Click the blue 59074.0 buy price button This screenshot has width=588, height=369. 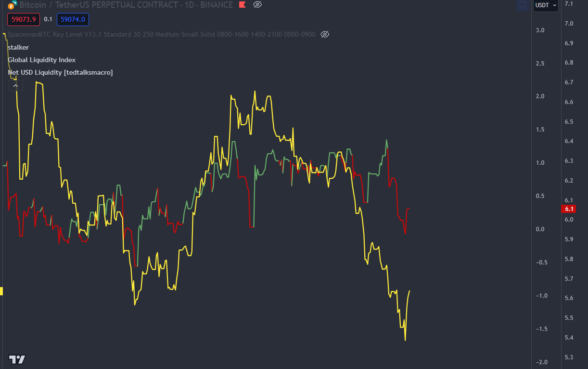click(73, 19)
